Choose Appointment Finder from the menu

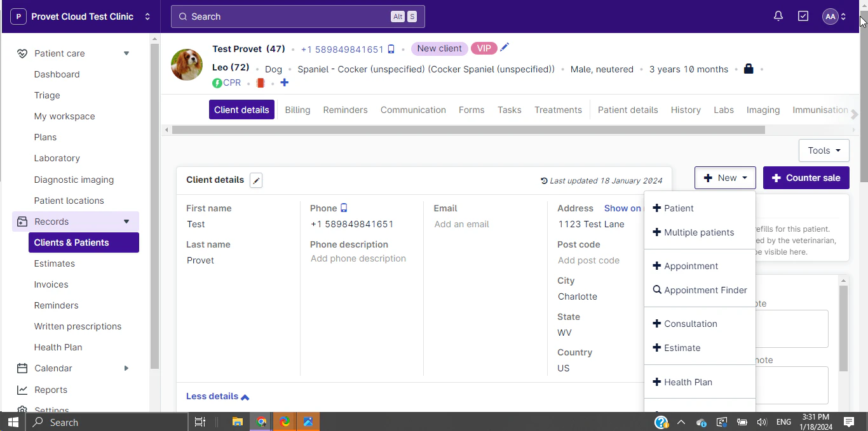pos(705,290)
